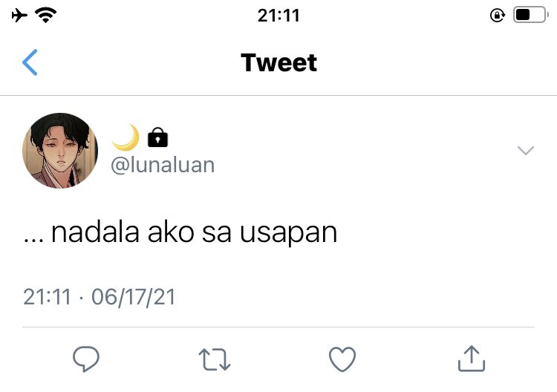Tap the airplane mode status icon
557x392 pixels.
(x=19, y=16)
